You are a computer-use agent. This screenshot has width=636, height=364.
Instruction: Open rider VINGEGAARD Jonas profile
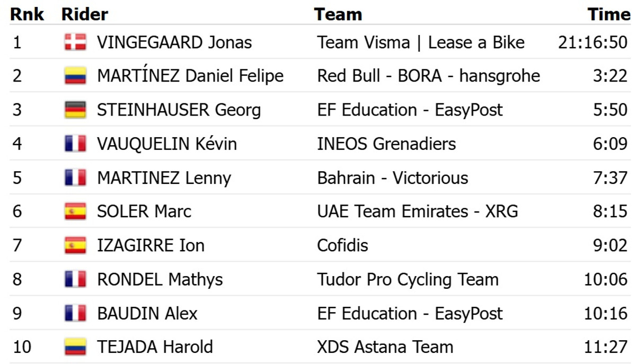click(174, 42)
